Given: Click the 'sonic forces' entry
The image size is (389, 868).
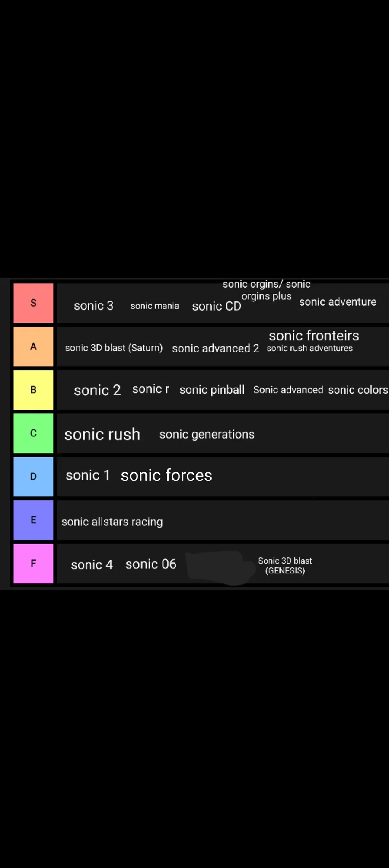Looking at the screenshot, I should tap(166, 475).
